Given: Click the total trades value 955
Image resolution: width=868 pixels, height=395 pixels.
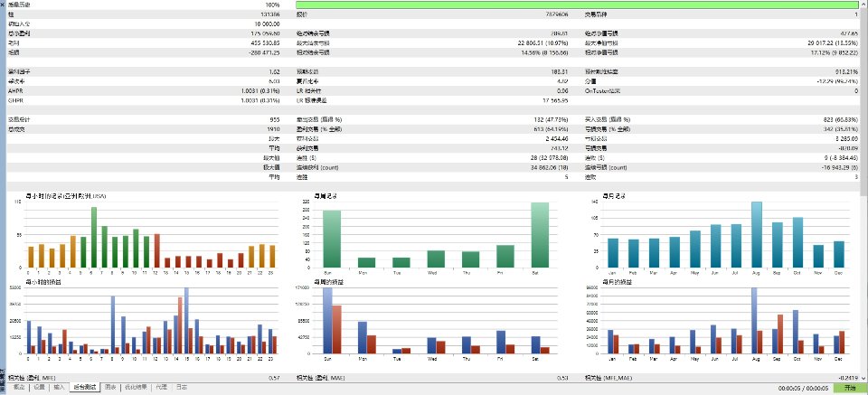Looking at the screenshot, I should coord(275,119).
